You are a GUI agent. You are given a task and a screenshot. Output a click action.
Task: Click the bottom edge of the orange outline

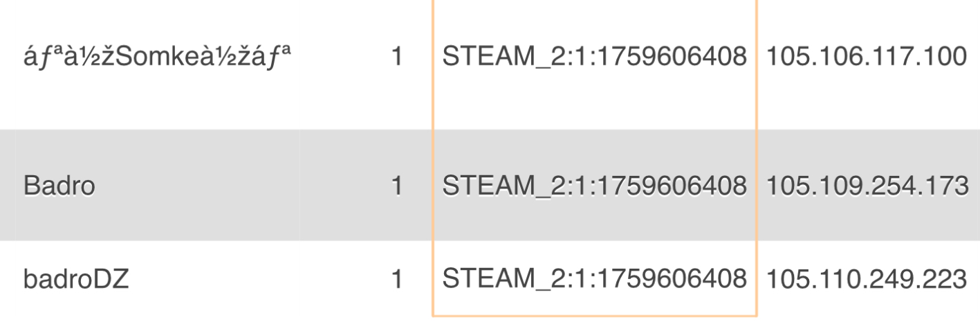(594, 316)
